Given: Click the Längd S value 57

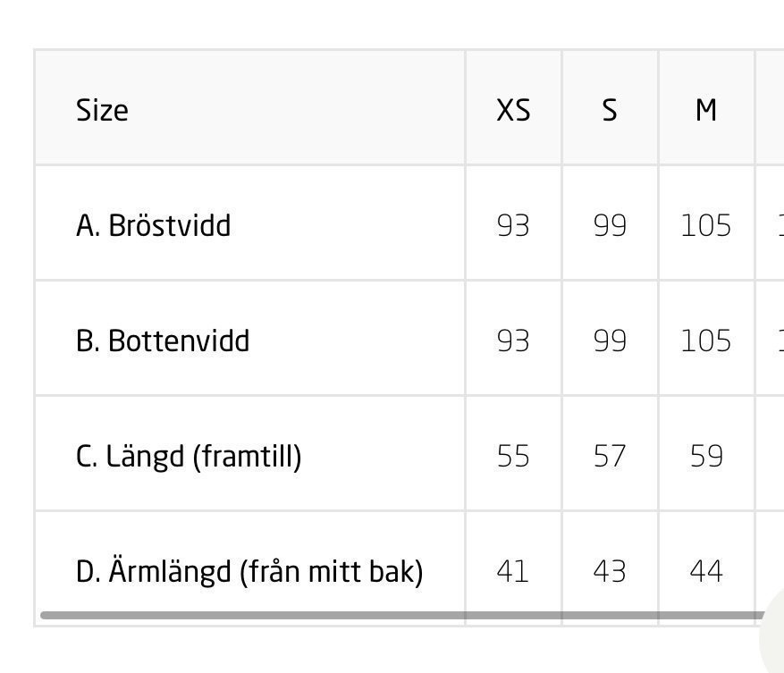Looking at the screenshot, I should pyautogui.click(x=610, y=456).
